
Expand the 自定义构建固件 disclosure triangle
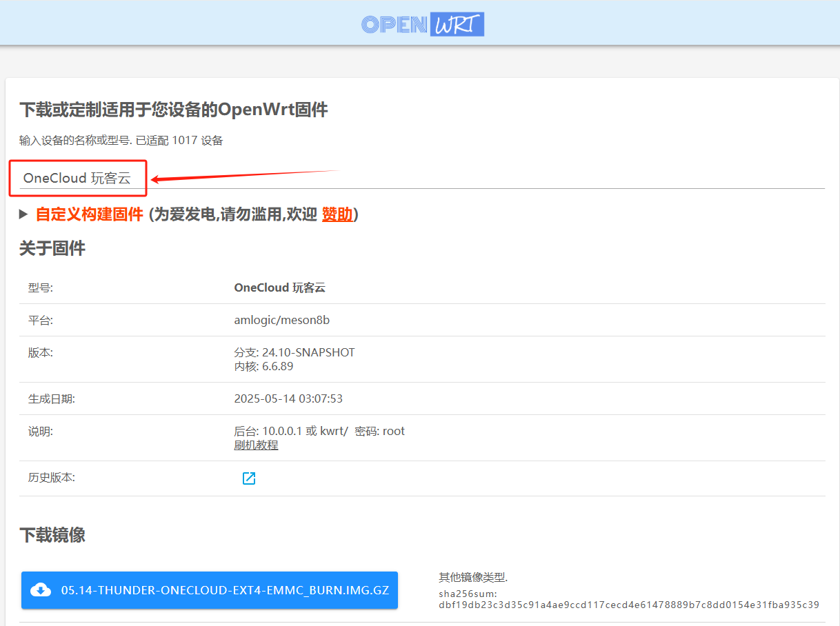pos(24,215)
